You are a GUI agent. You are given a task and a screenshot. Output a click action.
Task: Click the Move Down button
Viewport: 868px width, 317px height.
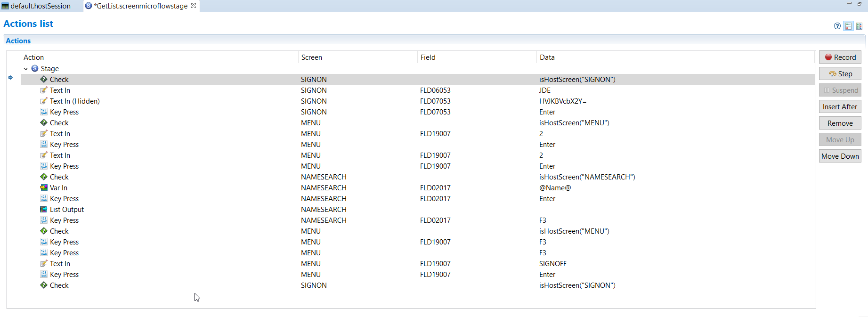point(840,156)
